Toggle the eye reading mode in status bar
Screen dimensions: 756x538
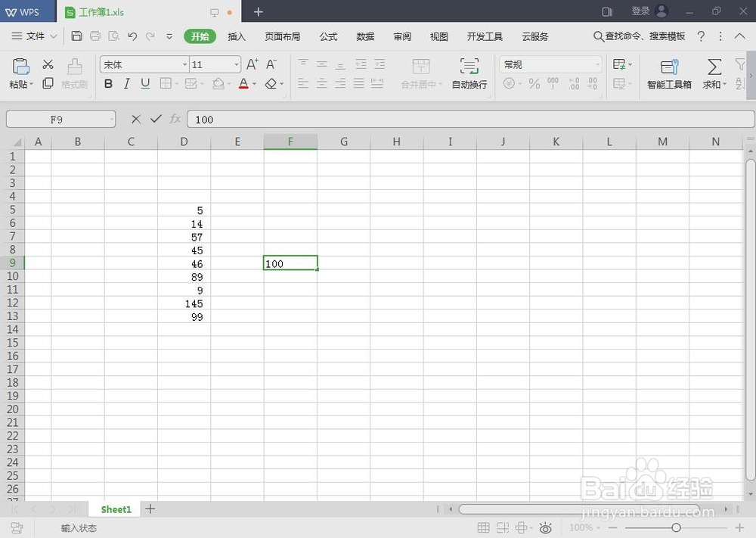(x=547, y=527)
